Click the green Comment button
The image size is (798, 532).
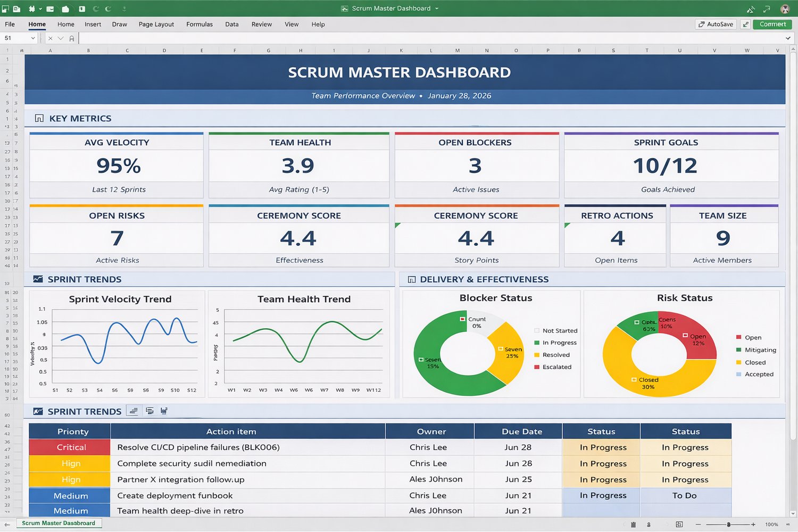[x=771, y=24]
